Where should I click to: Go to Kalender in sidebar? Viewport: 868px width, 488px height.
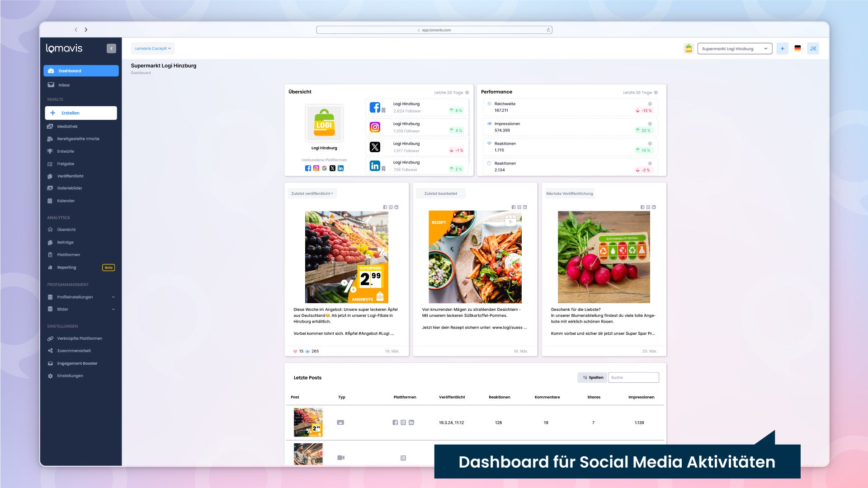66,201
